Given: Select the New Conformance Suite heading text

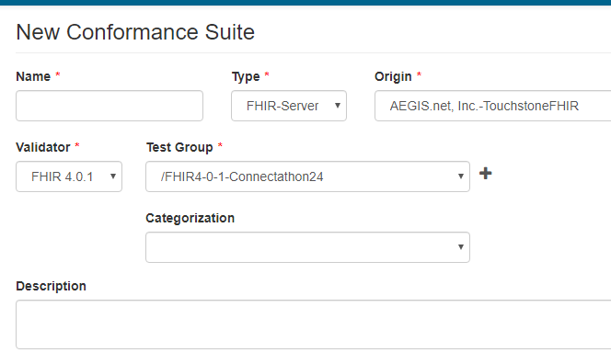Looking at the screenshot, I should [x=135, y=32].
